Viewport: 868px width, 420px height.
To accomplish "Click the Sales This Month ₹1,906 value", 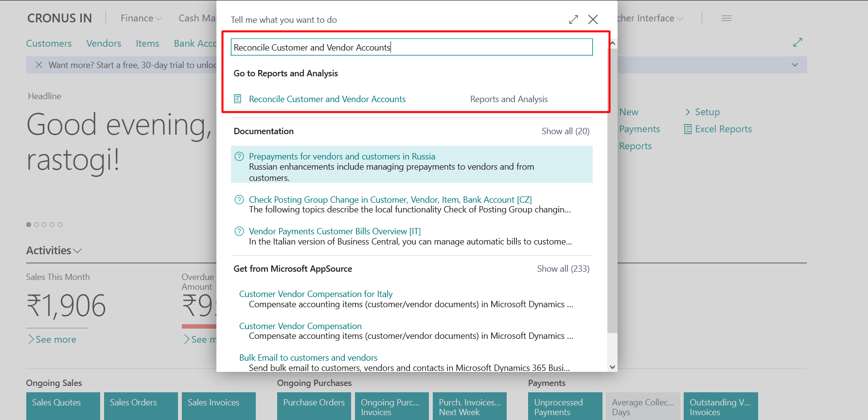I will pyautogui.click(x=66, y=306).
